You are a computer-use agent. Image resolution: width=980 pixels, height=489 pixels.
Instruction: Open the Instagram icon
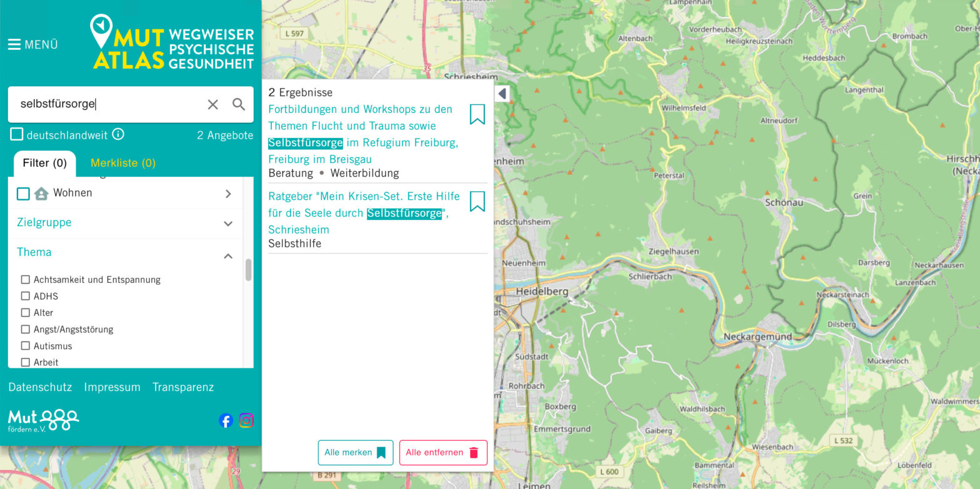pos(246,421)
